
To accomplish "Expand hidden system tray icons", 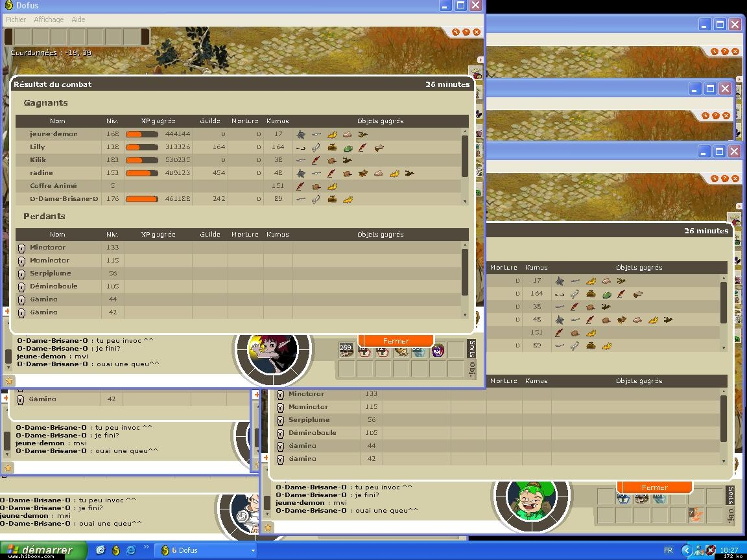I will pyautogui.click(x=686, y=550).
